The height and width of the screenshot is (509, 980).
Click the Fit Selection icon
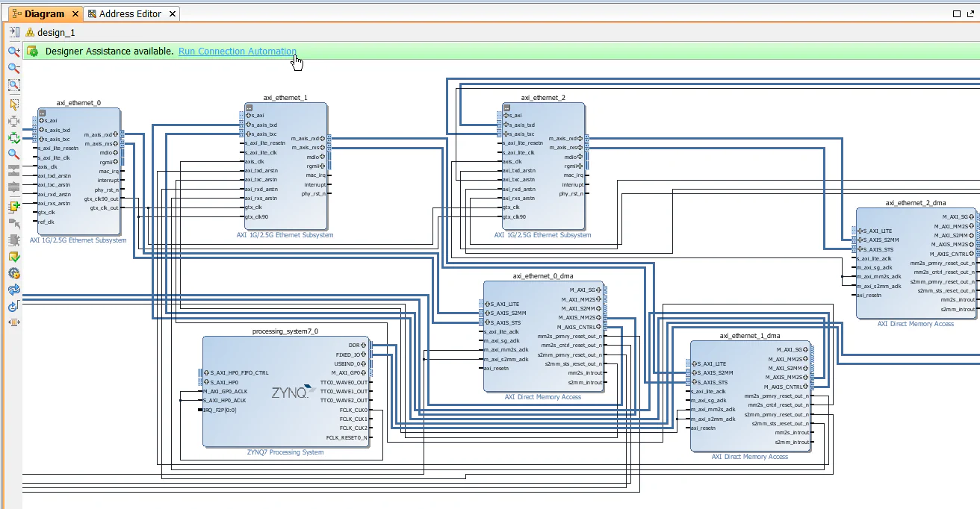coord(13,121)
